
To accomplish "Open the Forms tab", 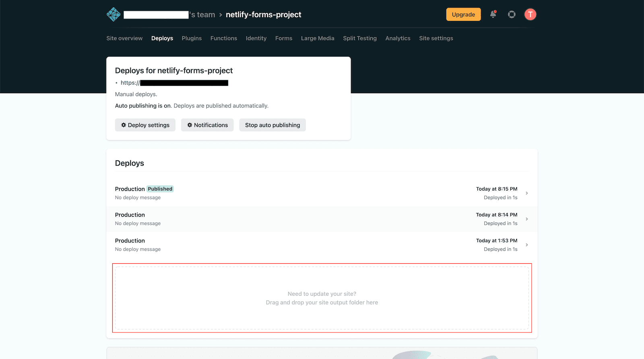I will 284,38.
